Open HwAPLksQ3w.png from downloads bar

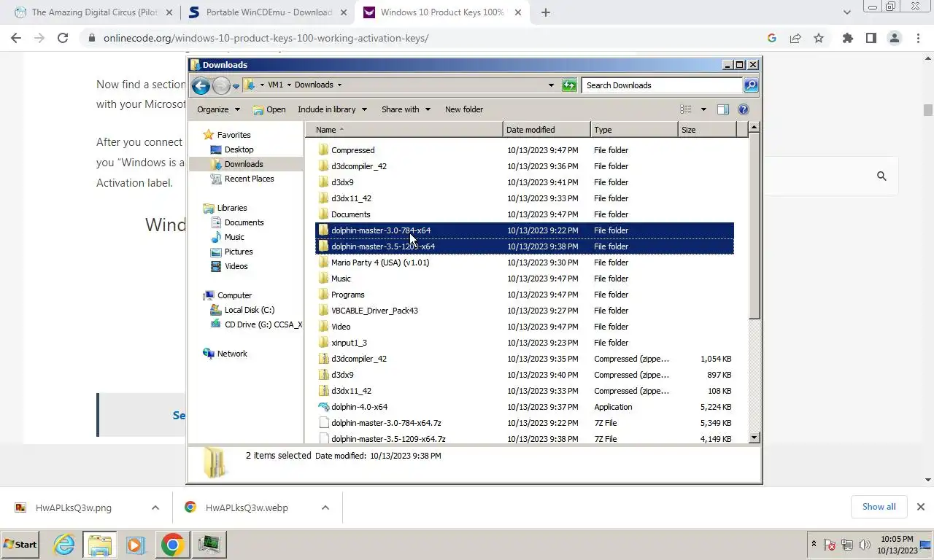(73, 507)
